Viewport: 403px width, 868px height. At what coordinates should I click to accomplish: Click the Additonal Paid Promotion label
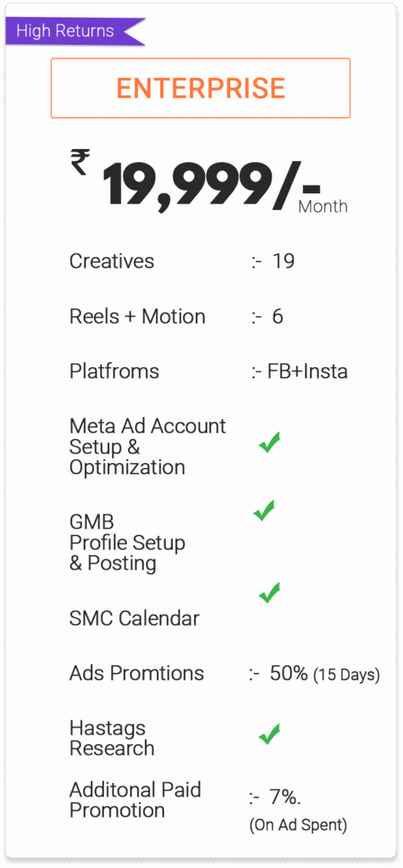click(135, 799)
